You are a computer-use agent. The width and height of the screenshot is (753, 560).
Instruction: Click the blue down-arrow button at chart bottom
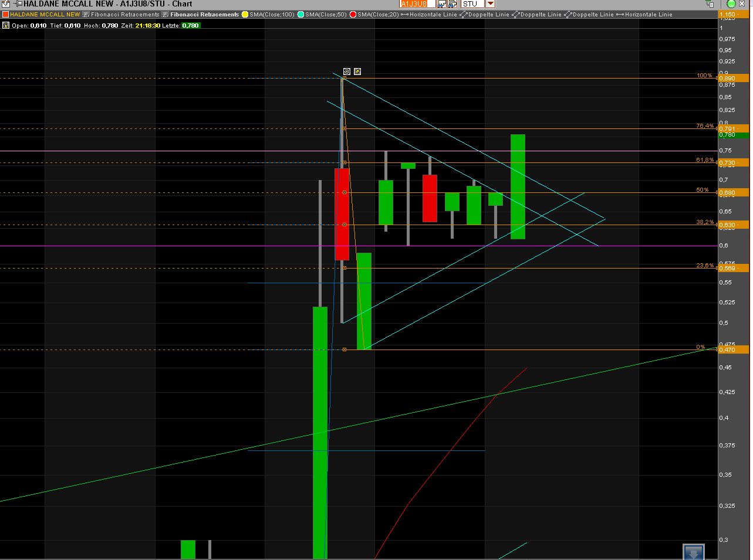tap(693, 552)
